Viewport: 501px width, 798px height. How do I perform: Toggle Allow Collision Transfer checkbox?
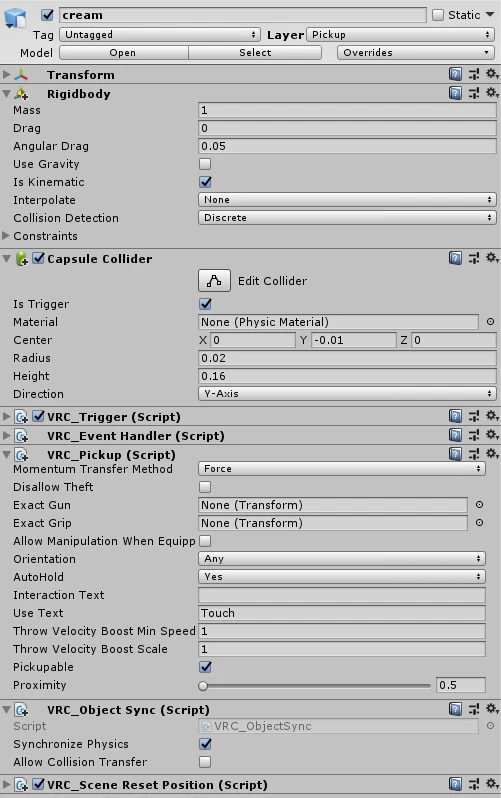(x=205, y=762)
